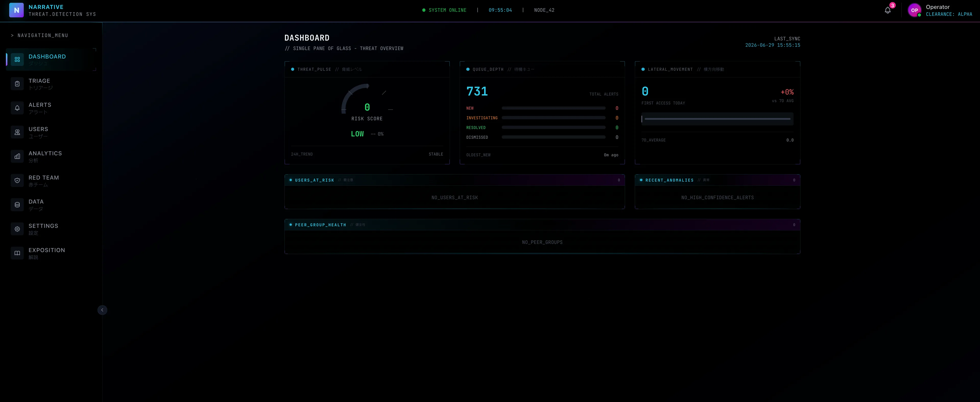Click the Alerts bell icon in sidebar
This screenshot has height=402, width=980.
17,108
